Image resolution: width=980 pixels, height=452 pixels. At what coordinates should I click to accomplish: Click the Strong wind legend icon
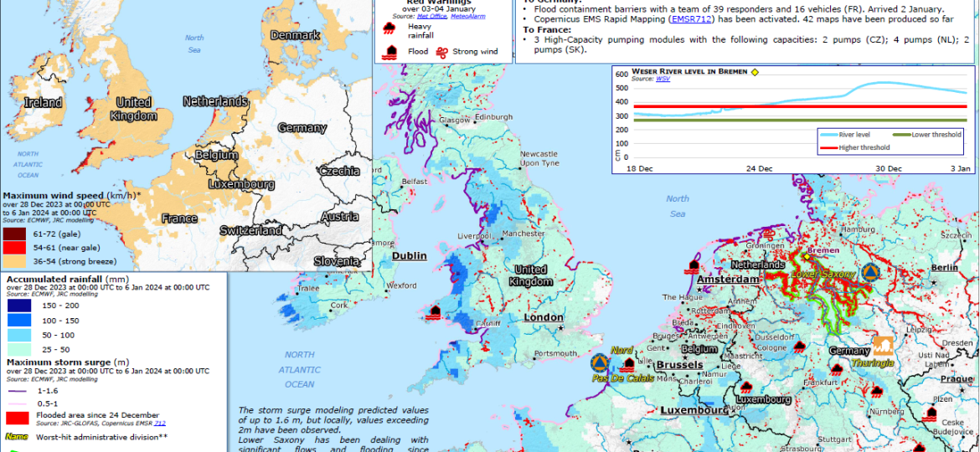445,52
